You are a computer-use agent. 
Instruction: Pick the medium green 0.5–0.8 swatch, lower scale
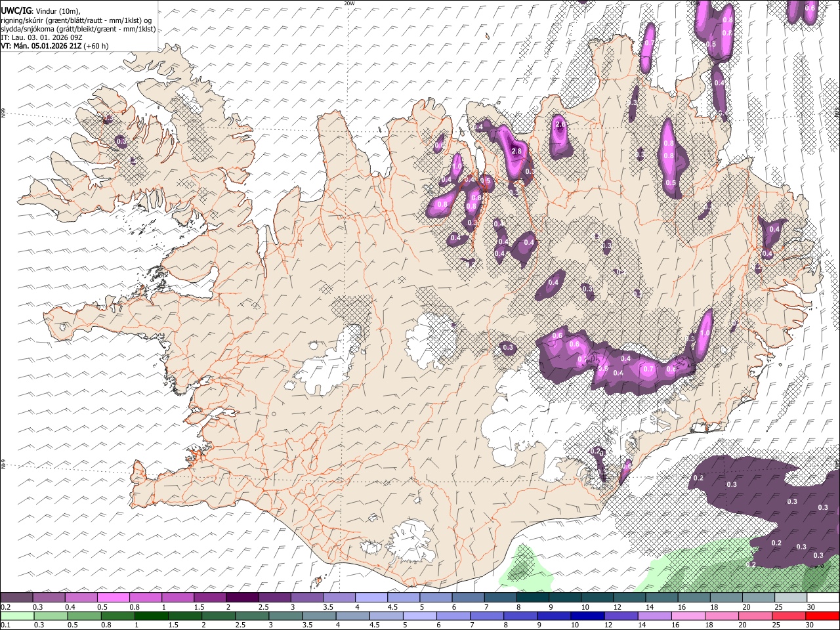coord(85,616)
